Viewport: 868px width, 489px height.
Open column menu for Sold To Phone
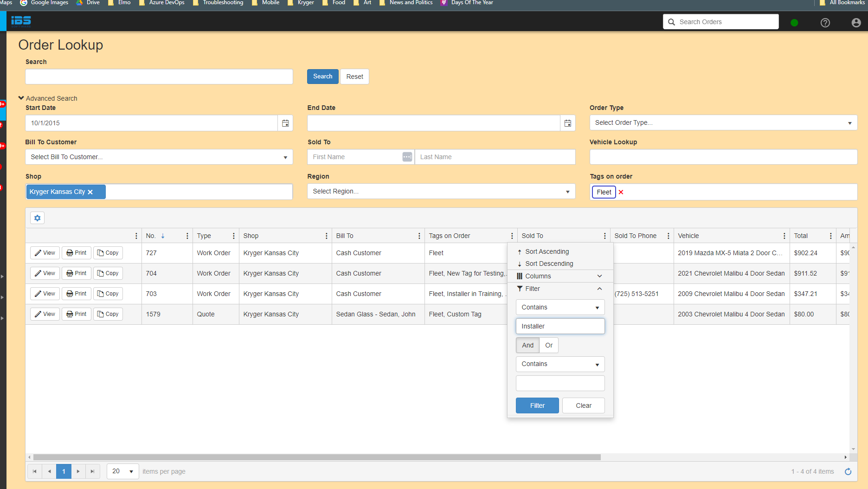pos(669,236)
